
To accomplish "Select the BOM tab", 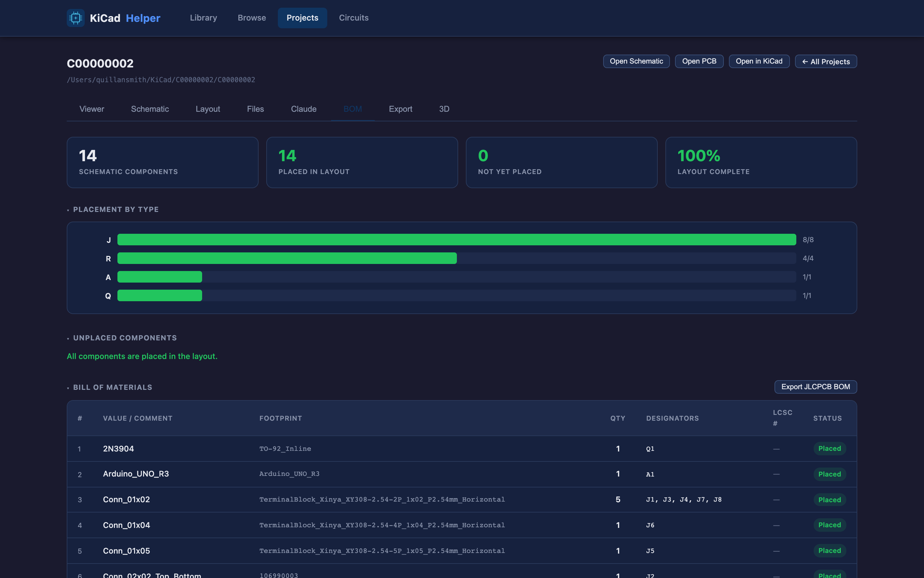I will (353, 109).
